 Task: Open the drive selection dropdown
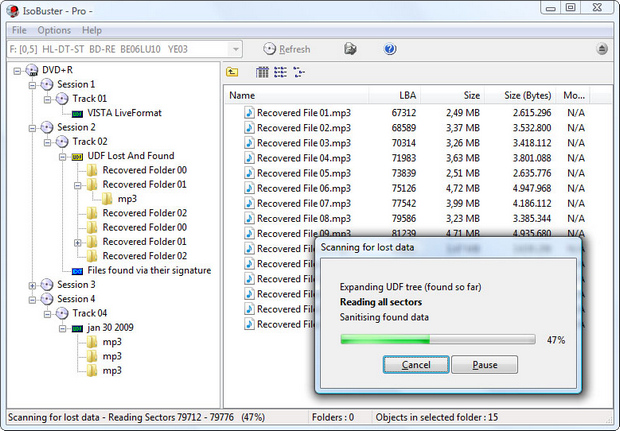[x=236, y=49]
